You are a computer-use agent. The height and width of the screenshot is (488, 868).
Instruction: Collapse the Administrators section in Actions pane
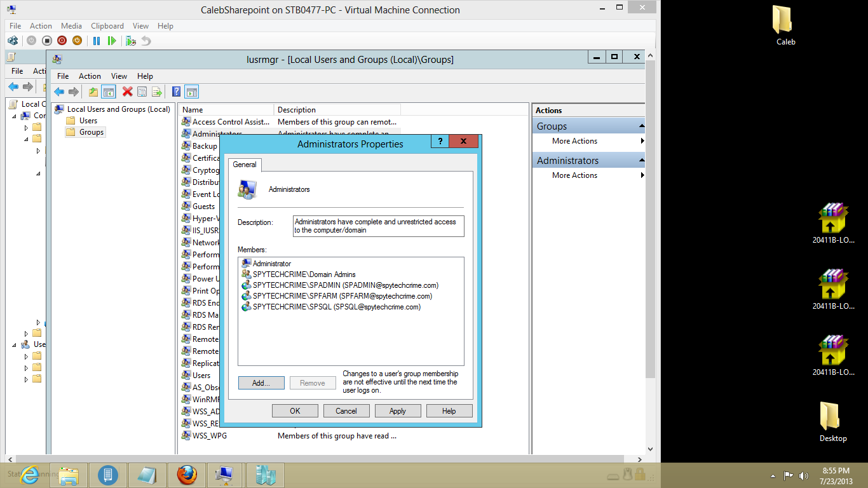click(x=641, y=160)
